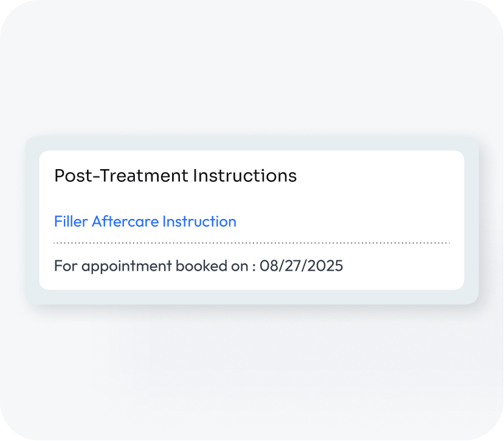Open the Filler Aftercare Instruction link
Viewport: 504px width, 441px height.
pyautogui.click(x=145, y=221)
